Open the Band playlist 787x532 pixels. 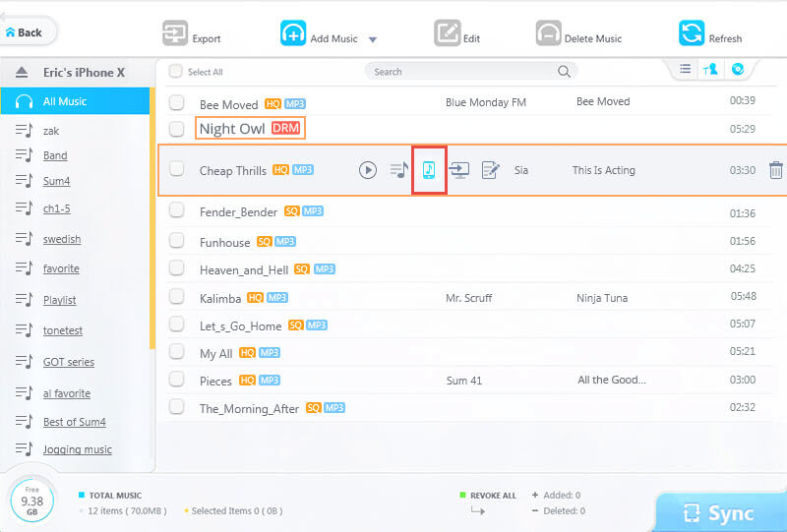pyautogui.click(x=55, y=155)
